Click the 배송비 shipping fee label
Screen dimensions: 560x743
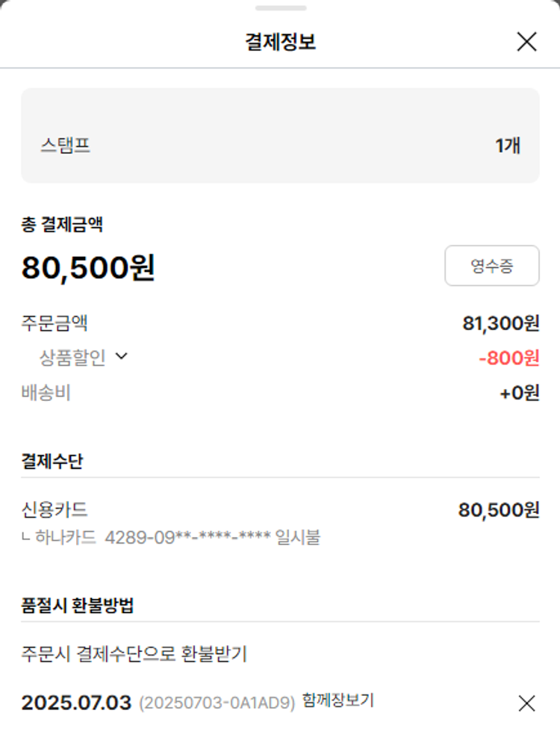(46, 393)
